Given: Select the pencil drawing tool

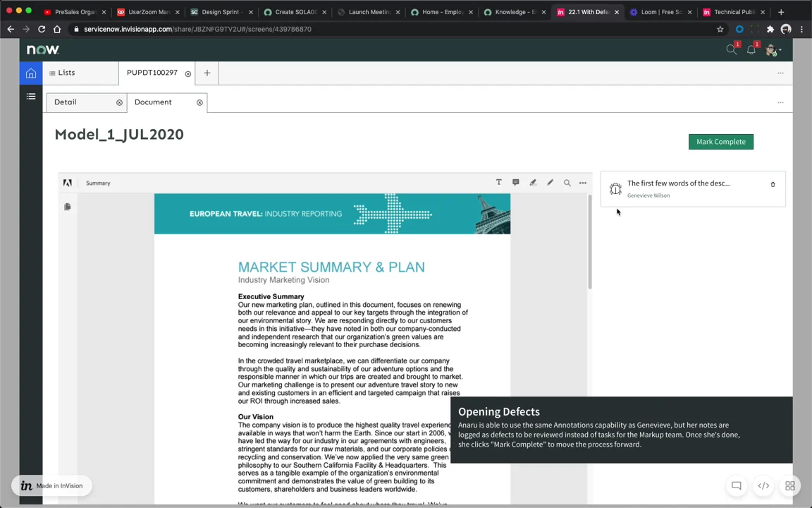Looking at the screenshot, I should [550, 183].
